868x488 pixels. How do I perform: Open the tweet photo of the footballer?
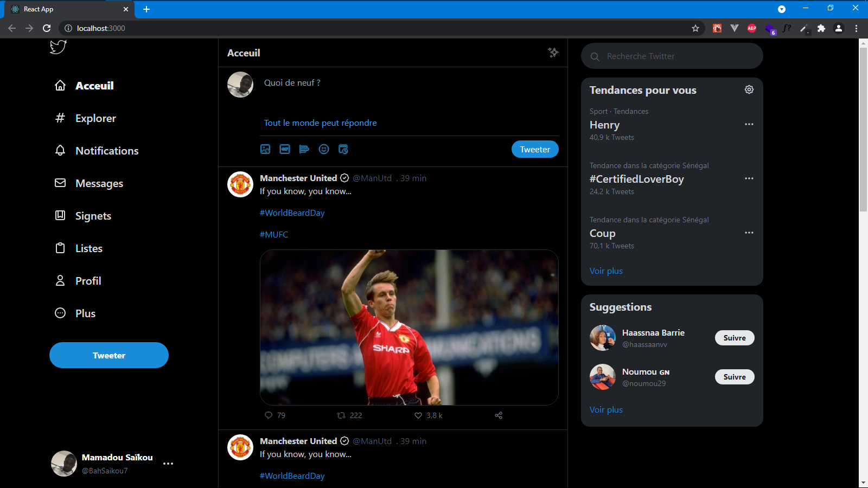[x=409, y=328]
